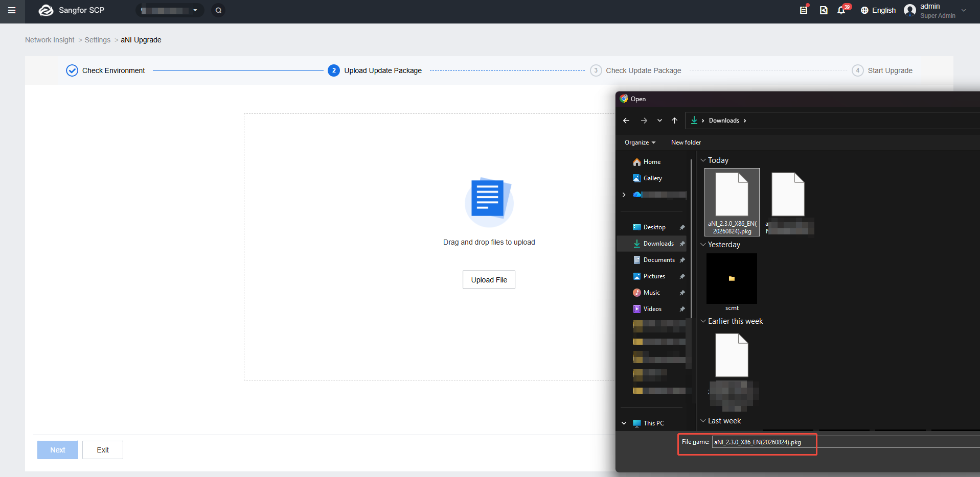This screenshot has width=980, height=477.
Task: Click the Upload File button
Action: click(489, 280)
